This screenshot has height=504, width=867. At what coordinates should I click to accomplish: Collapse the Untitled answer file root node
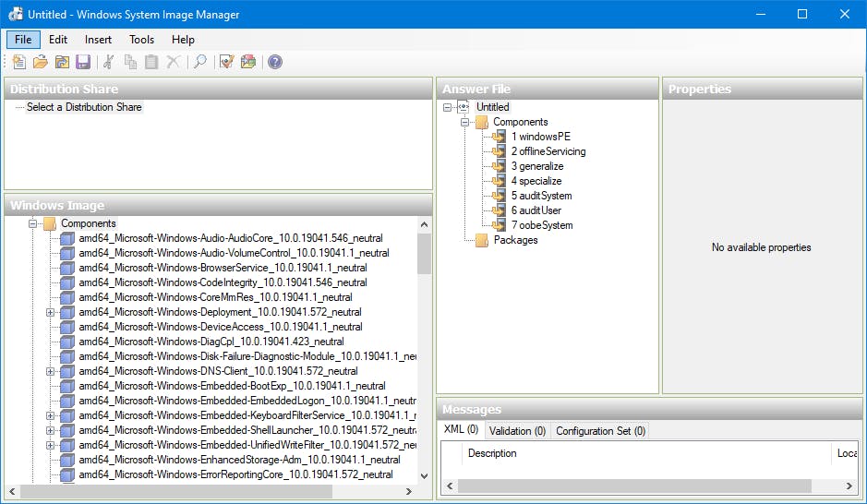pos(448,107)
